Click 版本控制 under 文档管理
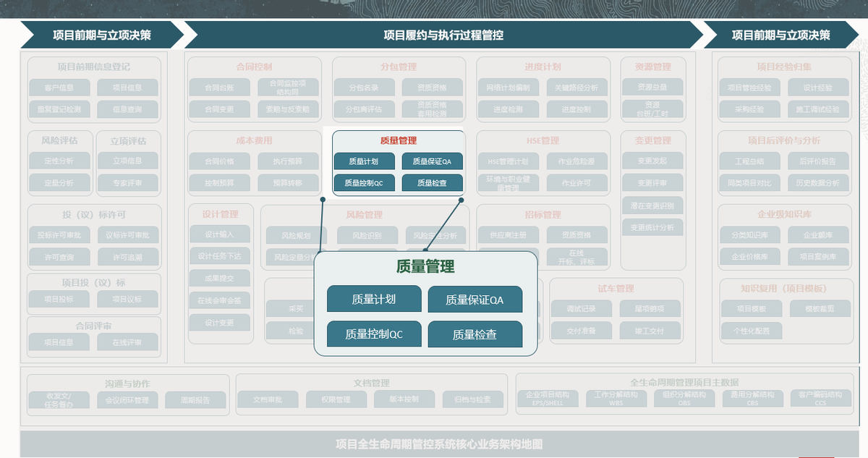This screenshot has height=458, width=868. (x=404, y=399)
